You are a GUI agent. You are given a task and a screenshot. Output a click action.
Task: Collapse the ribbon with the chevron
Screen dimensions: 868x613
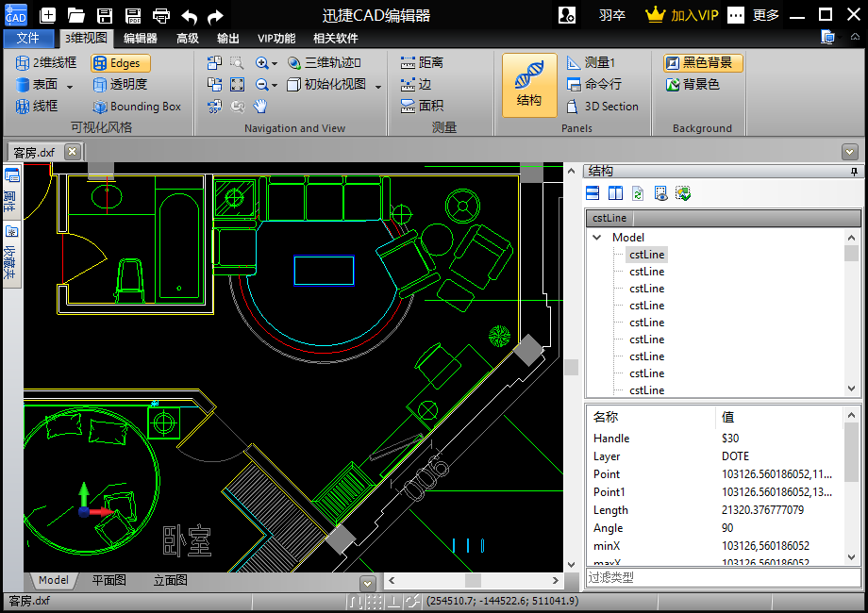856,37
